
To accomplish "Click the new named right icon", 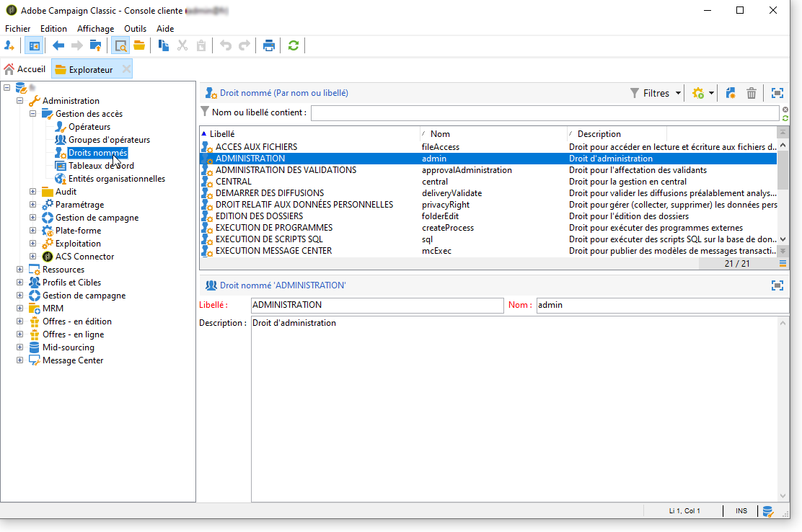I will [x=730, y=93].
